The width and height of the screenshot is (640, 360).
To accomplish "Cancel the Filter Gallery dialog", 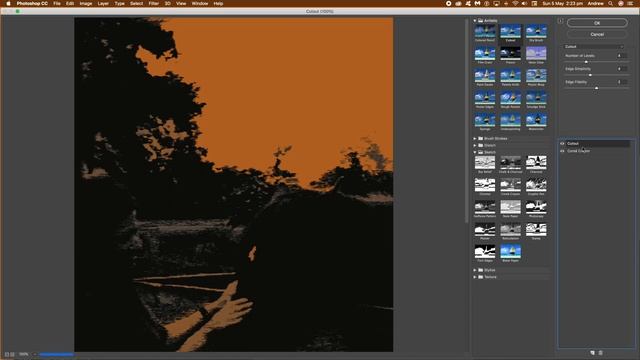I will click(597, 34).
